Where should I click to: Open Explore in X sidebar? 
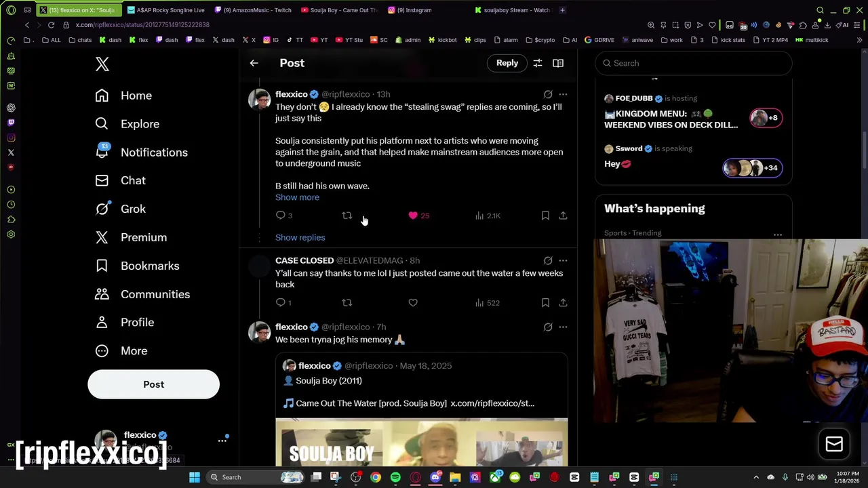pyautogui.click(x=127, y=124)
